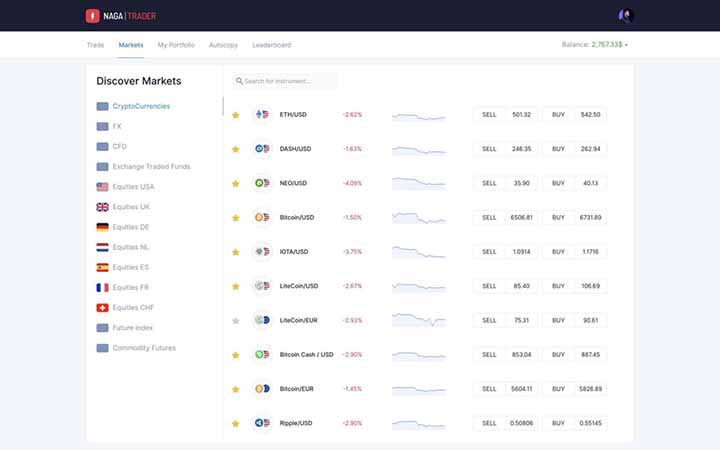Switch to My Portfolio tab
The width and height of the screenshot is (720, 450).
click(176, 45)
